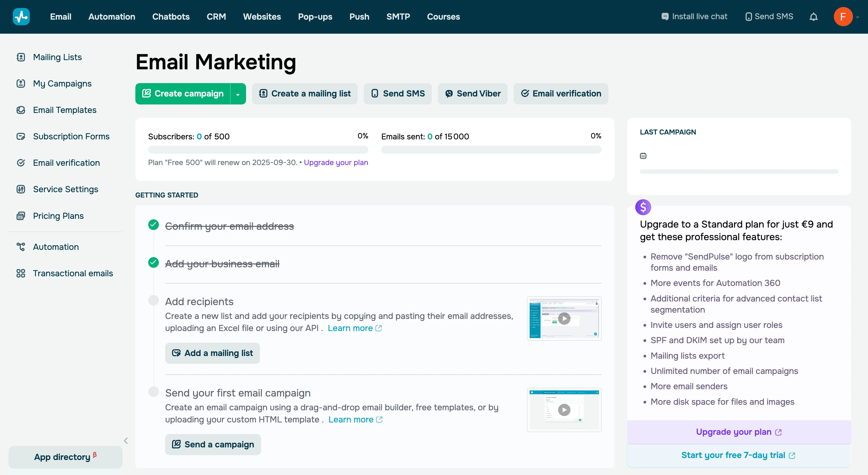Image resolution: width=868 pixels, height=475 pixels.
Task: Click the Send first campaign step circle
Action: pos(154,391)
